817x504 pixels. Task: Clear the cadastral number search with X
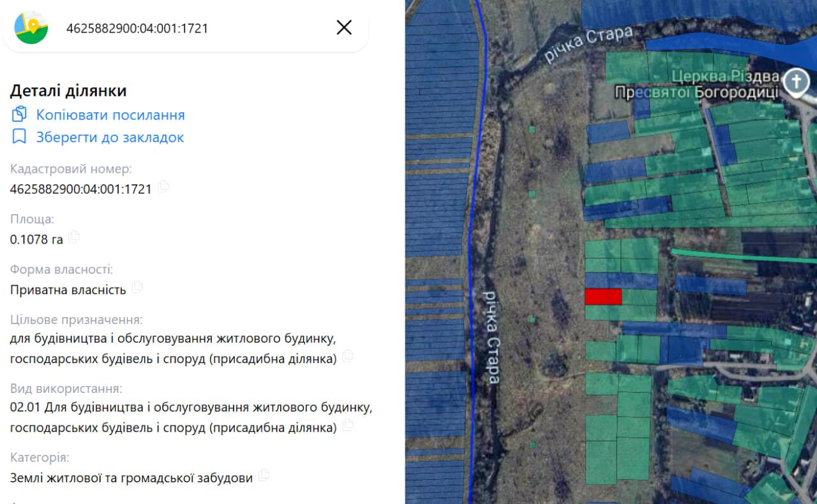click(x=344, y=27)
